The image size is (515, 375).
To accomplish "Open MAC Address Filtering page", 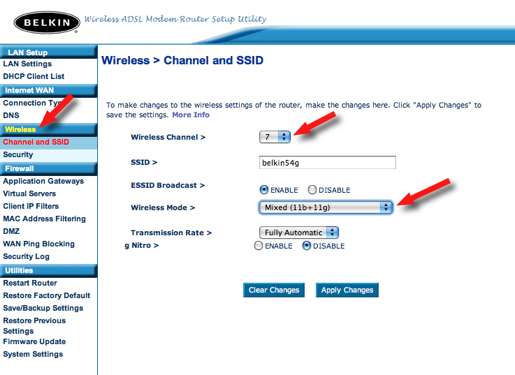I will (x=44, y=219).
